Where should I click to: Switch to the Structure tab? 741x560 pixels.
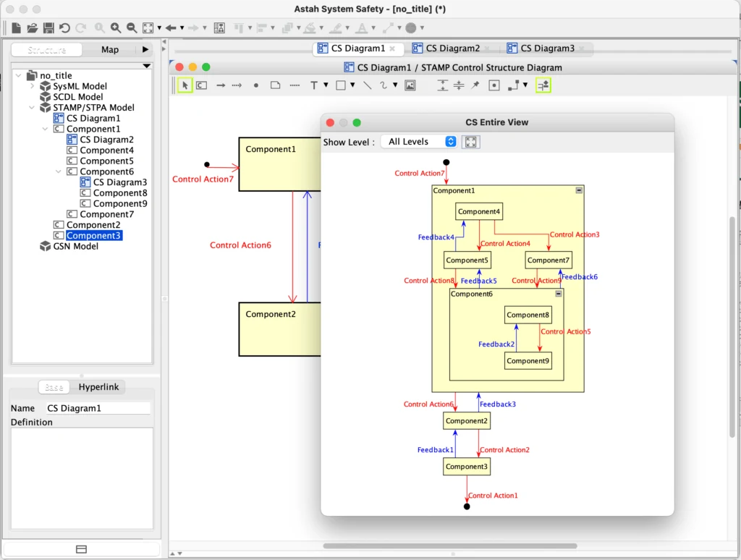point(46,50)
